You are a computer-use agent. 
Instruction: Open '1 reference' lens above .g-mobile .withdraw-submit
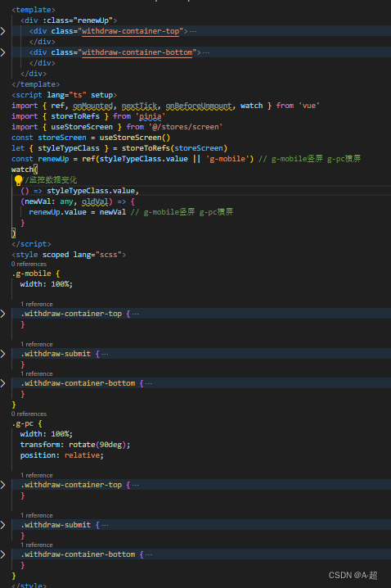[37, 344]
